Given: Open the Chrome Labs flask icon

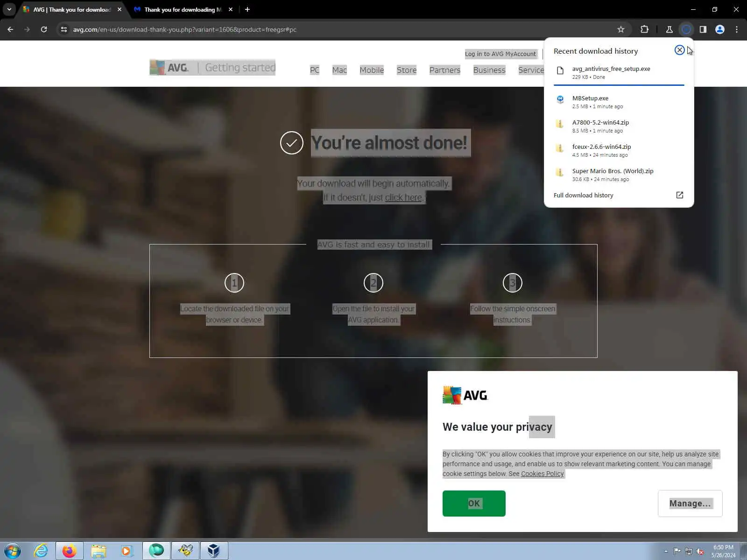Looking at the screenshot, I should 669,29.
